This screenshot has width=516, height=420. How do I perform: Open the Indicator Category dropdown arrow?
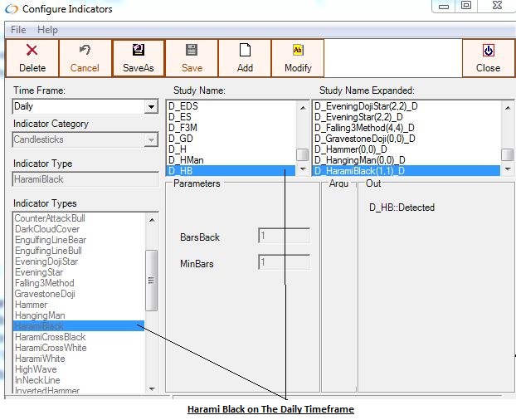pos(151,140)
